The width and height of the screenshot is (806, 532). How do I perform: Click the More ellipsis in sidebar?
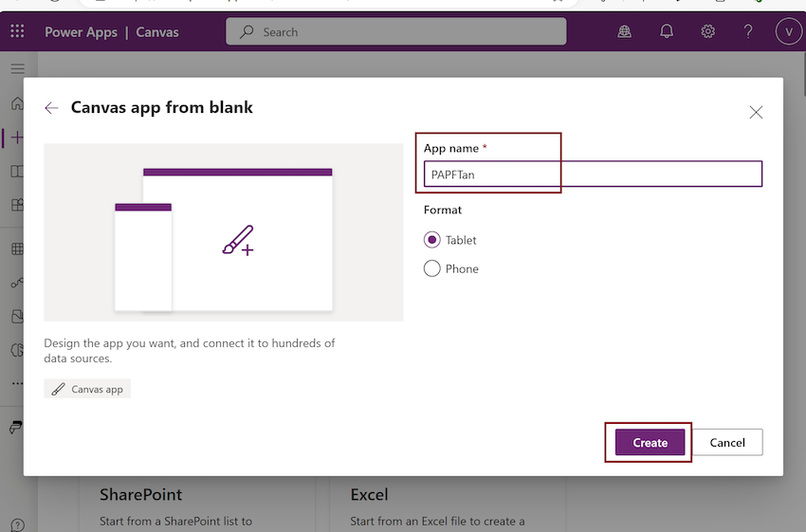pos(17,383)
